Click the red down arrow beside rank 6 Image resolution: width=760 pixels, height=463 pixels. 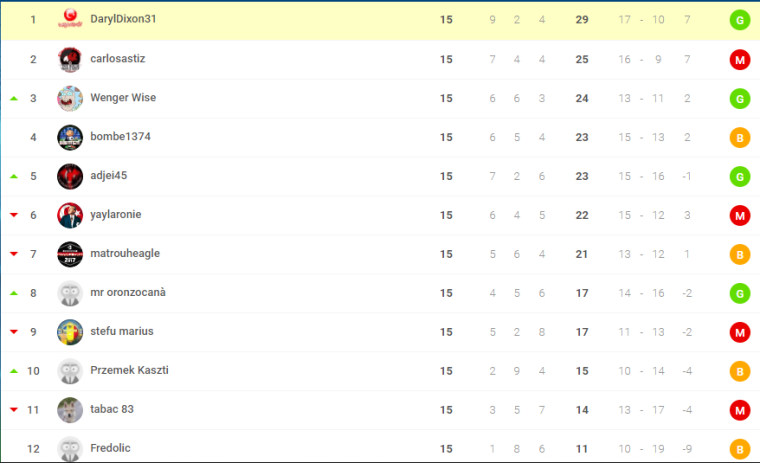pyautogui.click(x=14, y=215)
